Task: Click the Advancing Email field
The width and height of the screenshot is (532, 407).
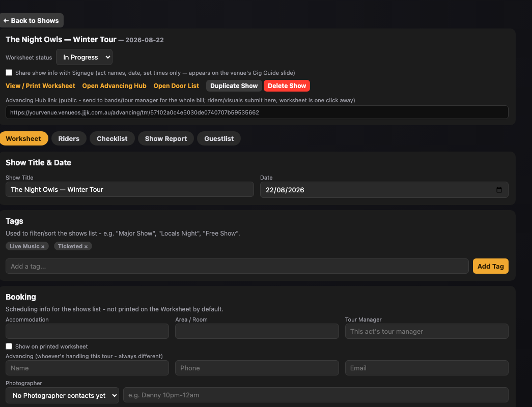Action: (427, 368)
